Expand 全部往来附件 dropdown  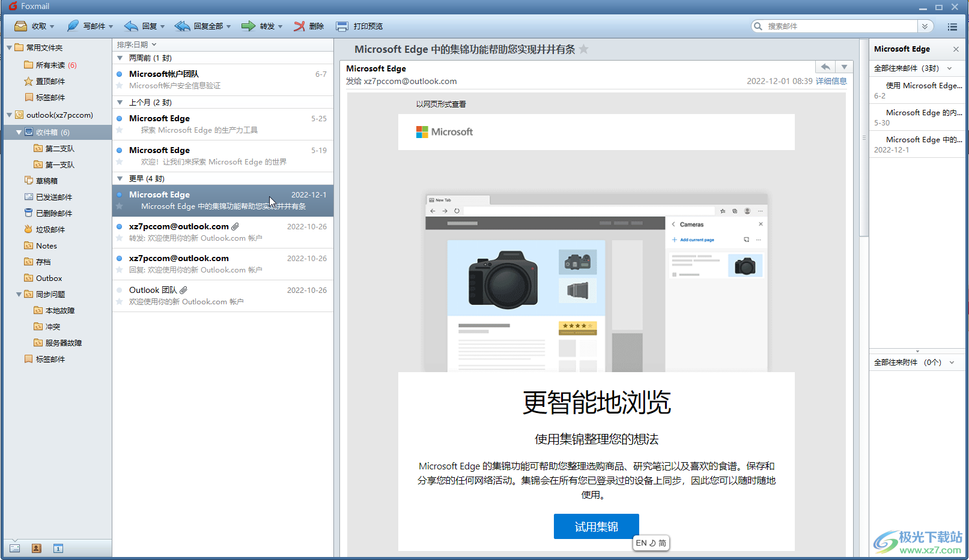[952, 363]
